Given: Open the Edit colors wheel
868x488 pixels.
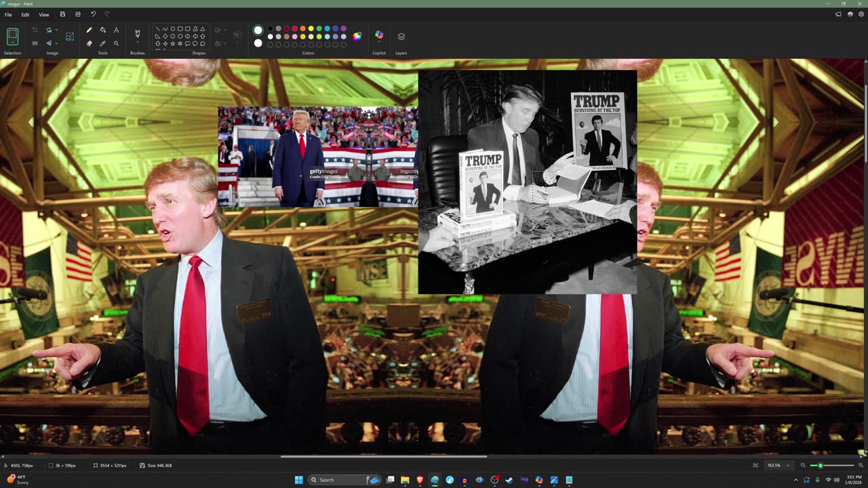Looking at the screenshot, I should tap(357, 37).
